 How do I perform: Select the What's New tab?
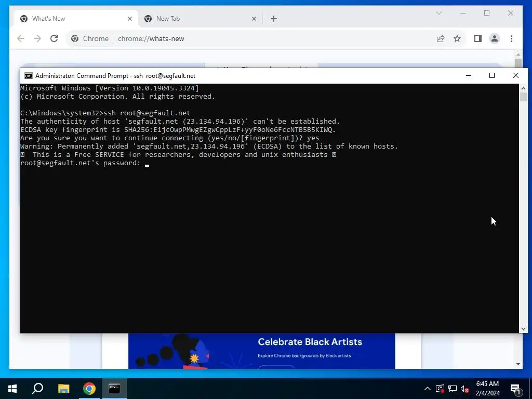[75, 19]
